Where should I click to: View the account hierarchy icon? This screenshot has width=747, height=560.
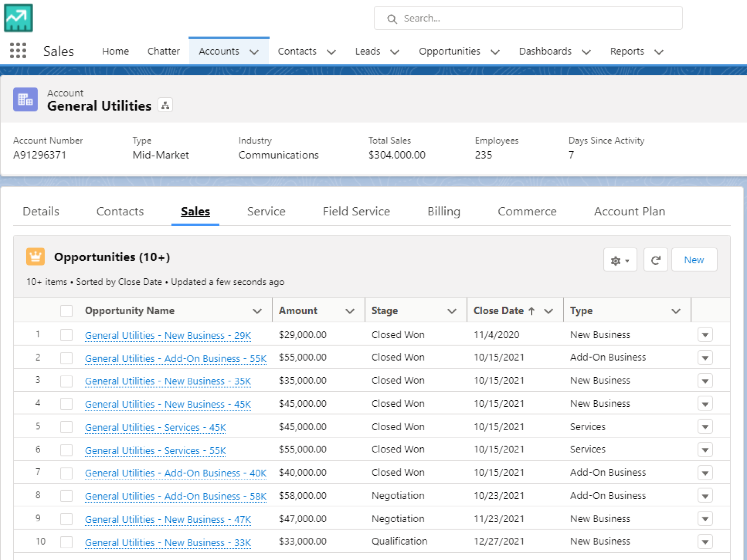pyautogui.click(x=165, y=106)
